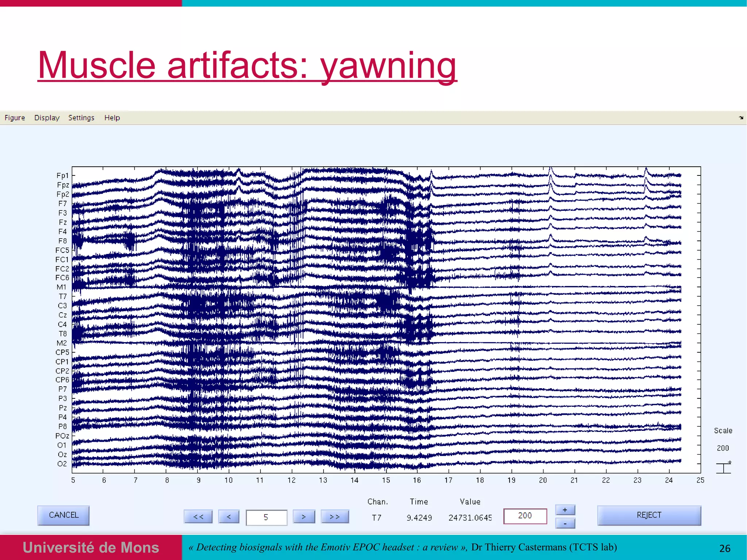
Task: Open the Settings menu
Action: [x=81, y=118]
